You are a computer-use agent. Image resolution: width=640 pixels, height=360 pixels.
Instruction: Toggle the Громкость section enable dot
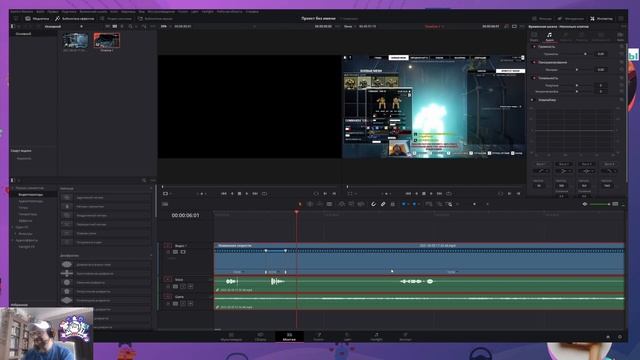(534, 47)
